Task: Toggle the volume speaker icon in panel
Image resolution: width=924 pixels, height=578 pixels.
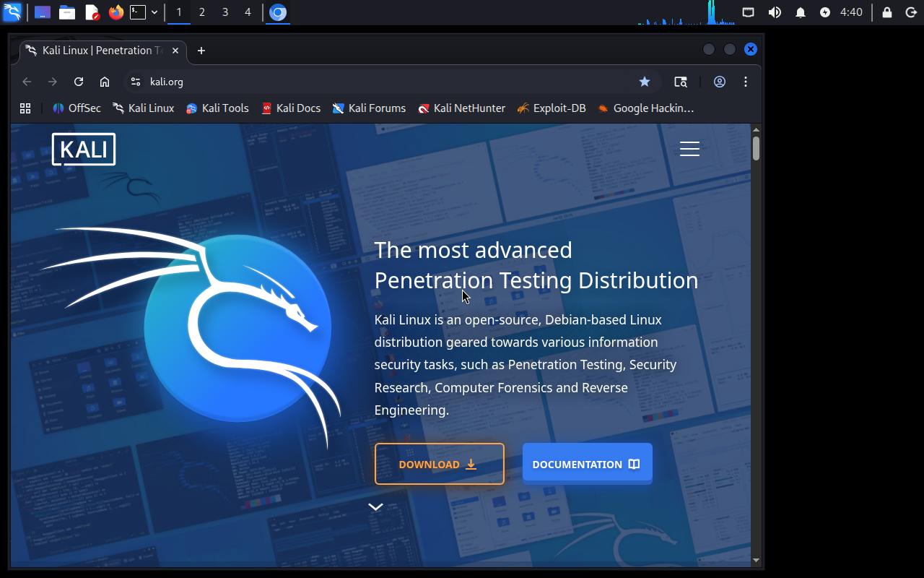Action: [775, 12]
